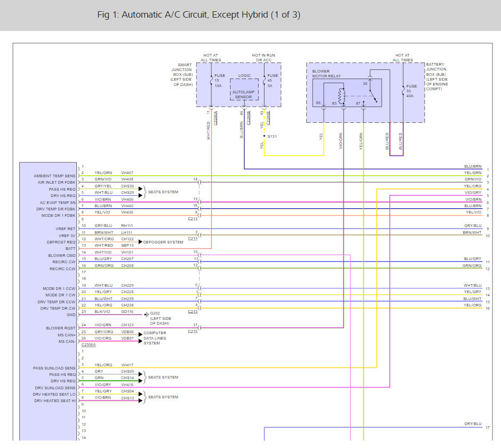Select the DRV SUNLOAD SENS label
Viewport: 501px width, 448px height.
pyautogui.click(x=55, y=388)
